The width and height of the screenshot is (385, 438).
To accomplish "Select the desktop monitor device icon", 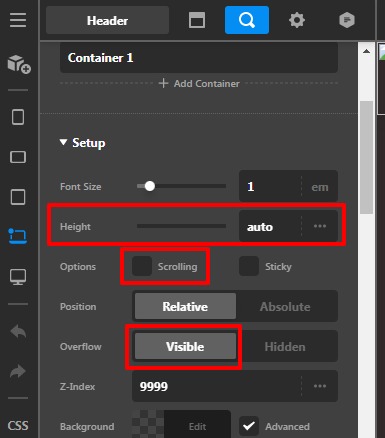I will click(x=18, y=277).
